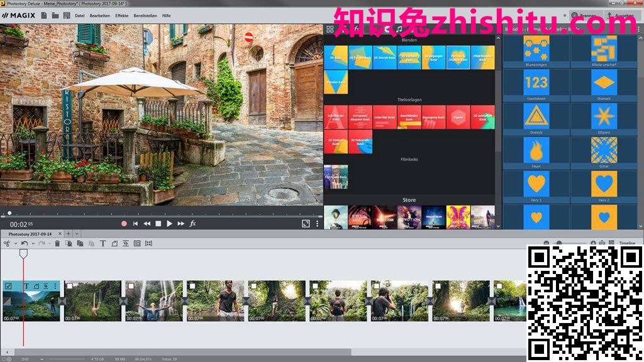This screenshot has width=644, height=362.
Task: Open the grid view icon in media pool
Action: click(330, 29)
